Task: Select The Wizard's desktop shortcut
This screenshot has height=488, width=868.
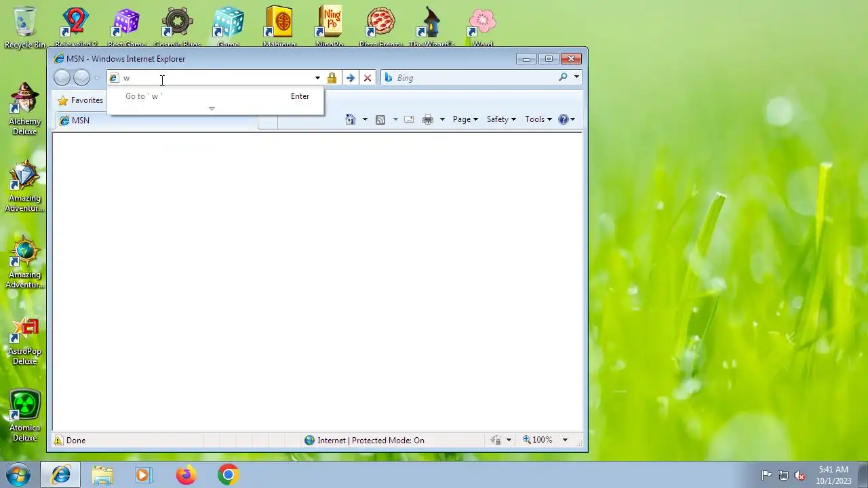Action: click(432, 28)
